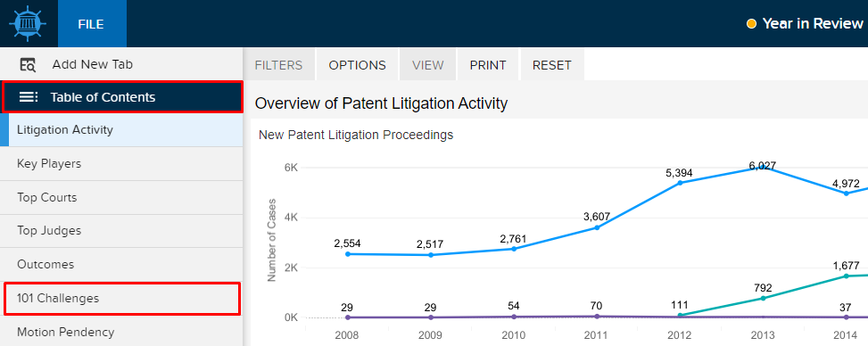Screen dimensions: 868x346
Task: Click the Table of Contents list icon
Action: point(29,97)
